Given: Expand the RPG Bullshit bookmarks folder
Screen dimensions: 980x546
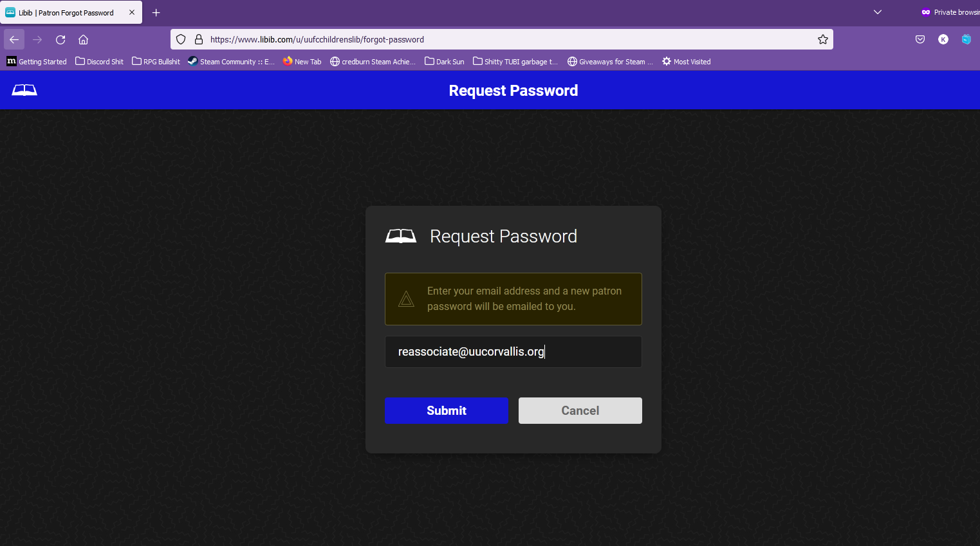Looking at the screenshot, I should coord(156,62).
